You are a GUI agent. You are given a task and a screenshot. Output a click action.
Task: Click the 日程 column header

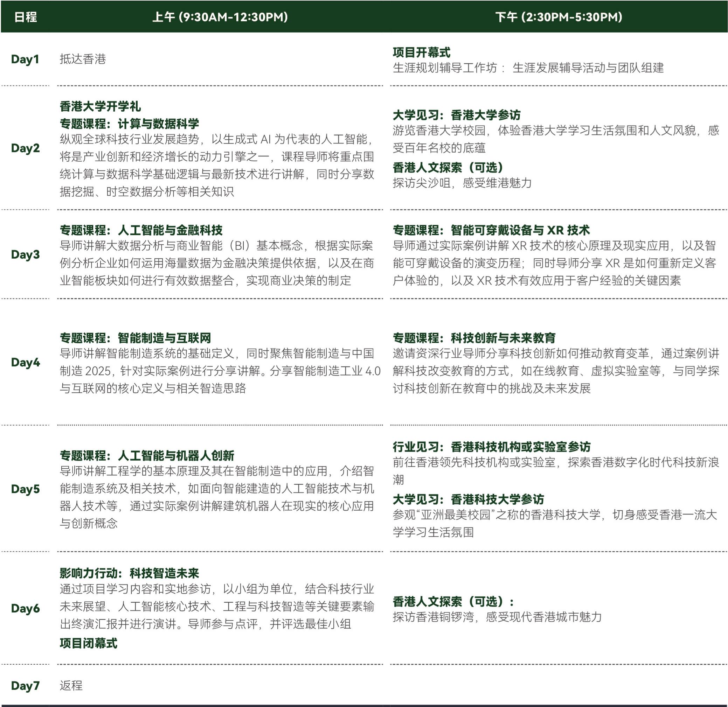[x=25, y=17]
